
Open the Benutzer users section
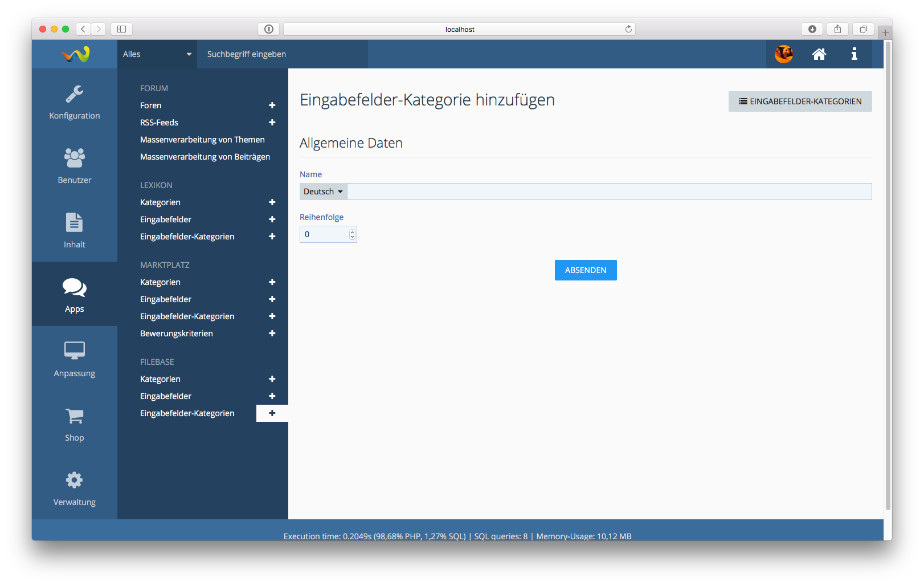pyautogui.click(x=74, y=166)
